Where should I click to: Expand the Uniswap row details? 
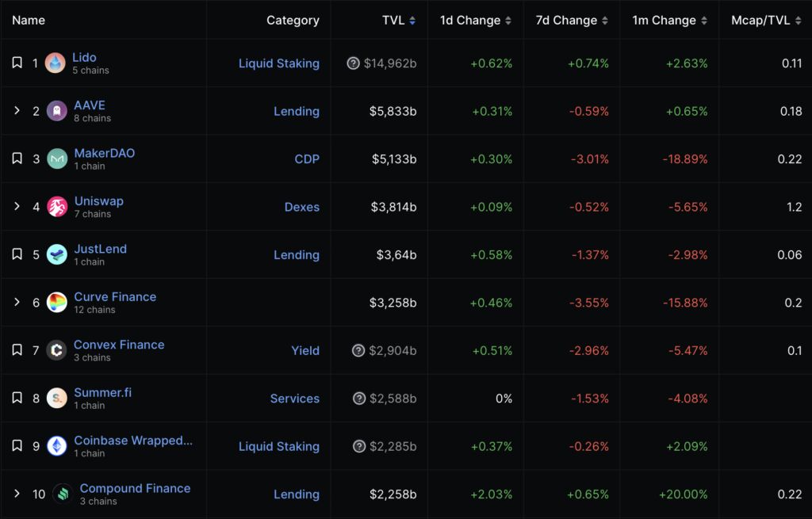click(17, 208)
